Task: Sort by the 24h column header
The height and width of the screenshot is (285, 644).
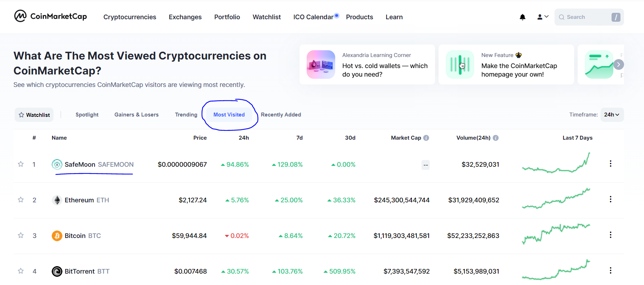Action: pyautogui.click(x=244, y=138)
